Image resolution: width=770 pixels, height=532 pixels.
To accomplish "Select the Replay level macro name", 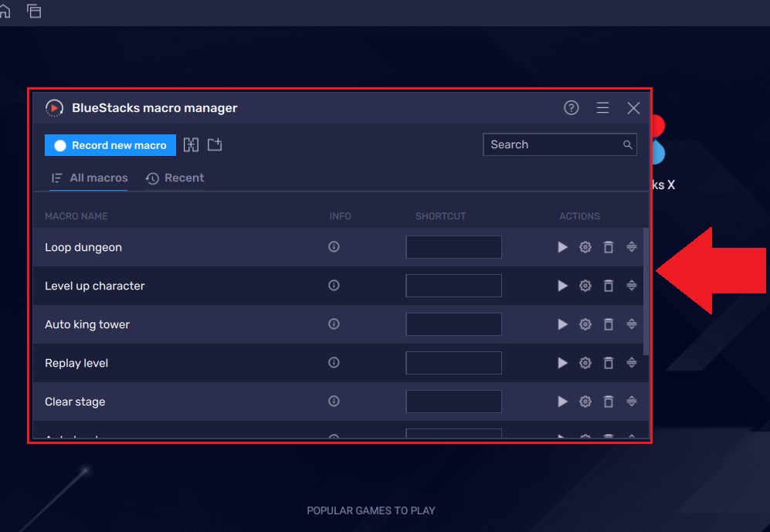I will [x=76, y=363].
